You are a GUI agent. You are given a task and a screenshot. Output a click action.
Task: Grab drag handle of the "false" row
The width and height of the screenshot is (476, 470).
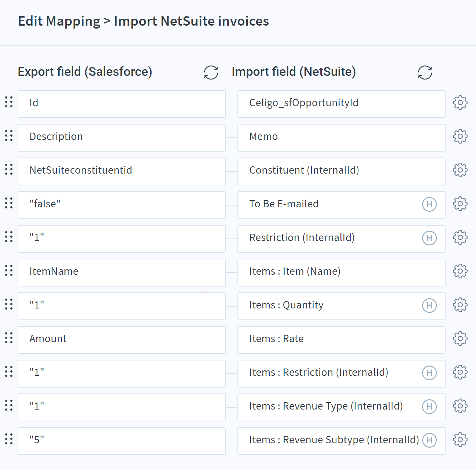point(9,203)
